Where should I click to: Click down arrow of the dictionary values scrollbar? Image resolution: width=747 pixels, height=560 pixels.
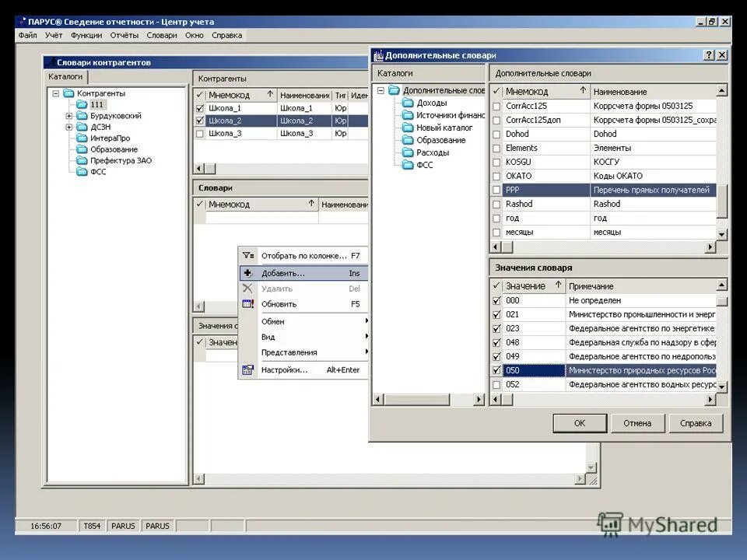722,387
